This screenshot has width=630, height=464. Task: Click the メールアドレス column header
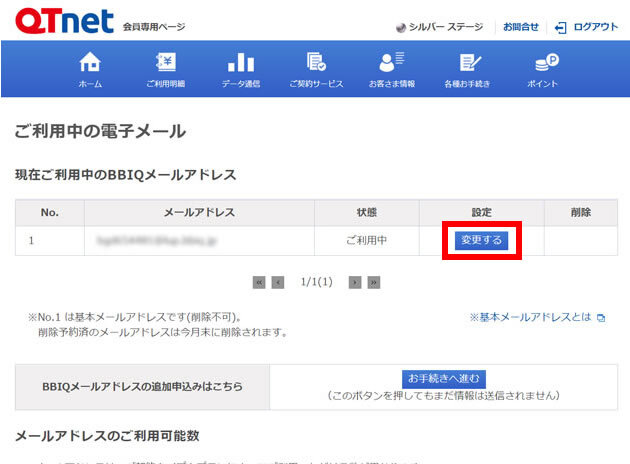[198, 212]
